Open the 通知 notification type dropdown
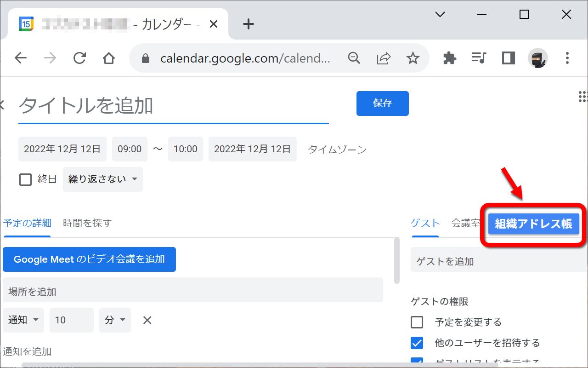 click(23, 320)
